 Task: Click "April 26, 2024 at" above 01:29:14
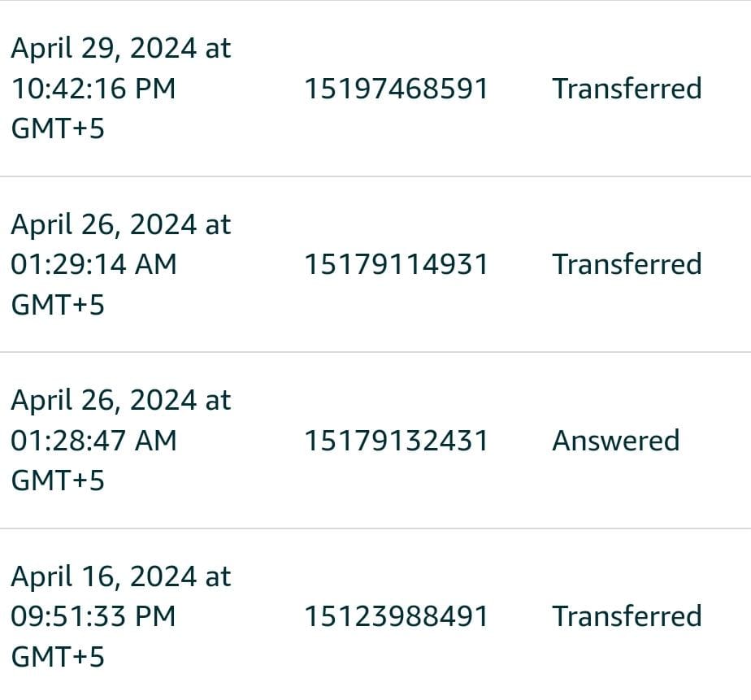pyautogui.click(x=121, y=224)
